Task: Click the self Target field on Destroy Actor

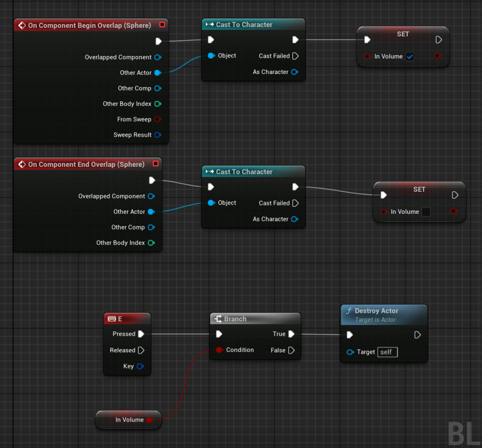Action: [387, 352]
